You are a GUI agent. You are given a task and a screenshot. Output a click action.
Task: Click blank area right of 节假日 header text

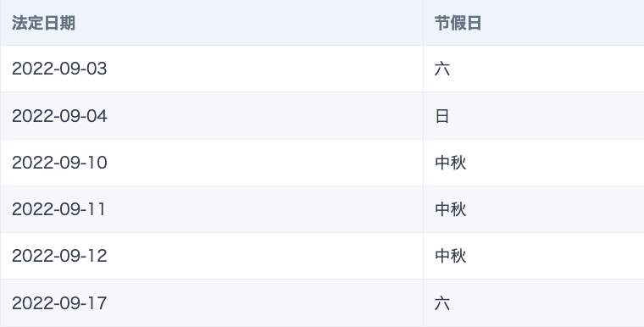(x=563, y=23)
